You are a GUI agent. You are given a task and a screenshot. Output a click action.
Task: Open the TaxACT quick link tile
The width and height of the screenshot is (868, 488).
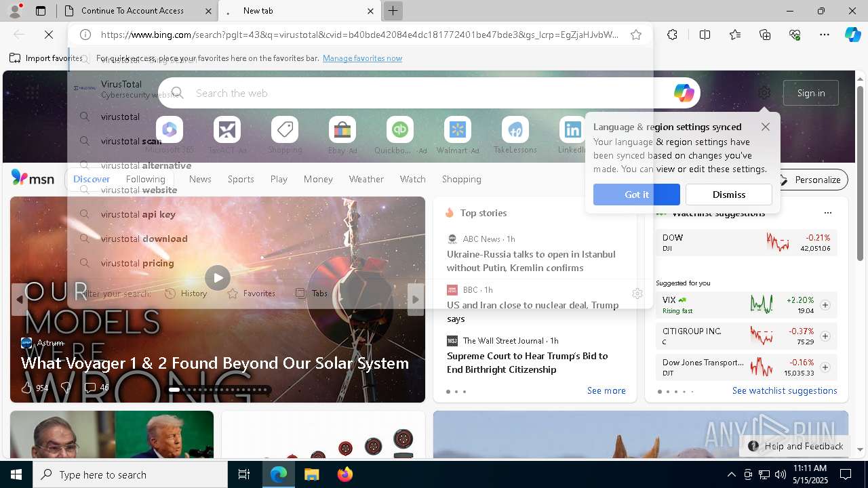227,135
